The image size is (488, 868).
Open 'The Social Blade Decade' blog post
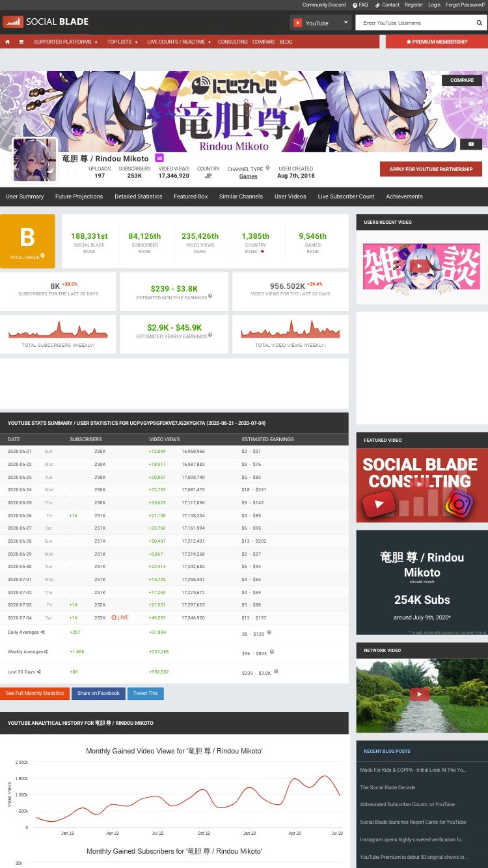(387, 787)
